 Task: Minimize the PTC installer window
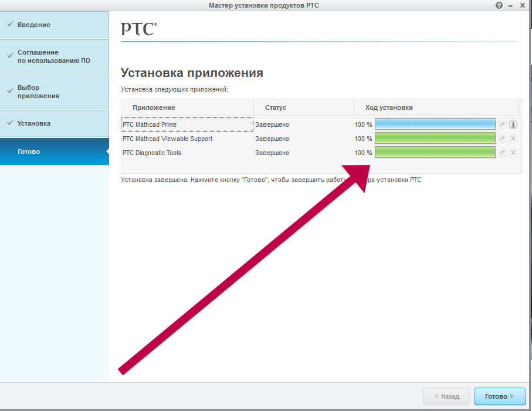point(511,5)
